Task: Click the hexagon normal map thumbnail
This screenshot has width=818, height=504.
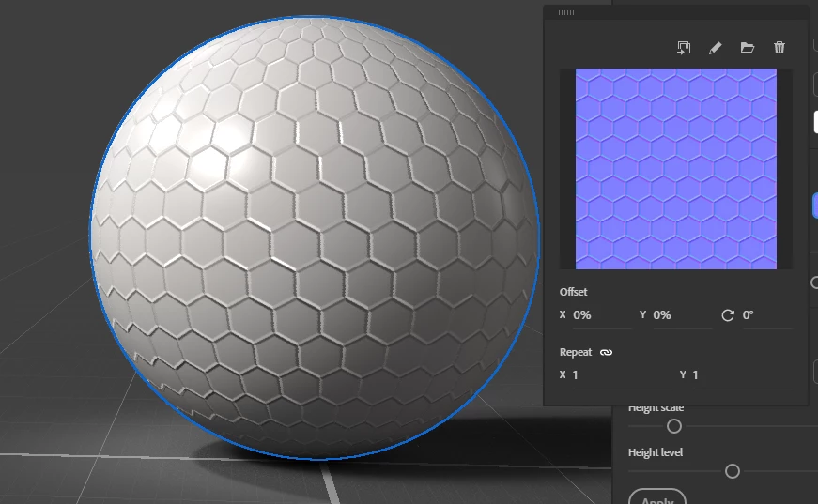Action: pyautogui.click(x=675, y=169)
